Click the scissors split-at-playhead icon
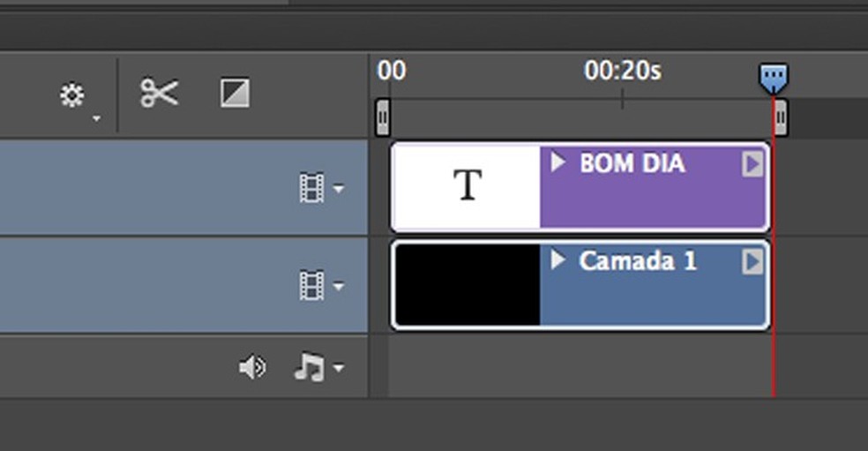This screenshot has width=868, height=451. 160,93
